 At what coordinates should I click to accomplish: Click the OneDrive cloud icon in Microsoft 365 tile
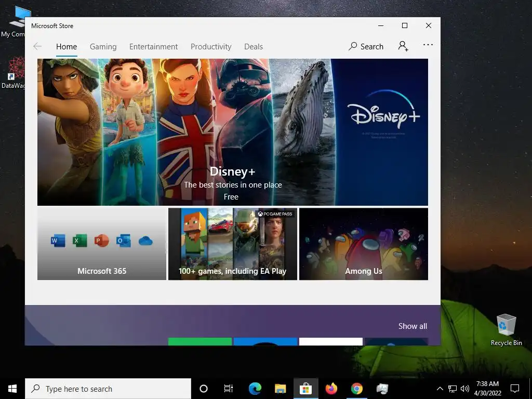145,241
